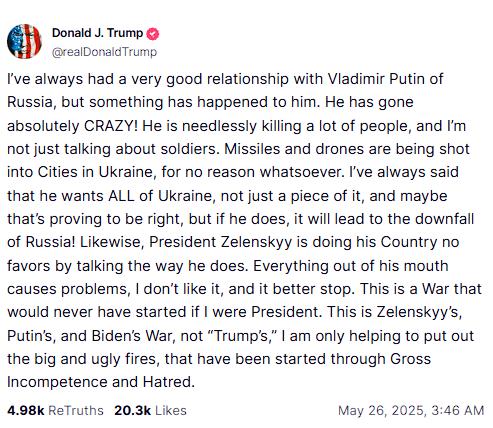
Task: Open the profile avatar thumbnail
Action: point(24,41)
